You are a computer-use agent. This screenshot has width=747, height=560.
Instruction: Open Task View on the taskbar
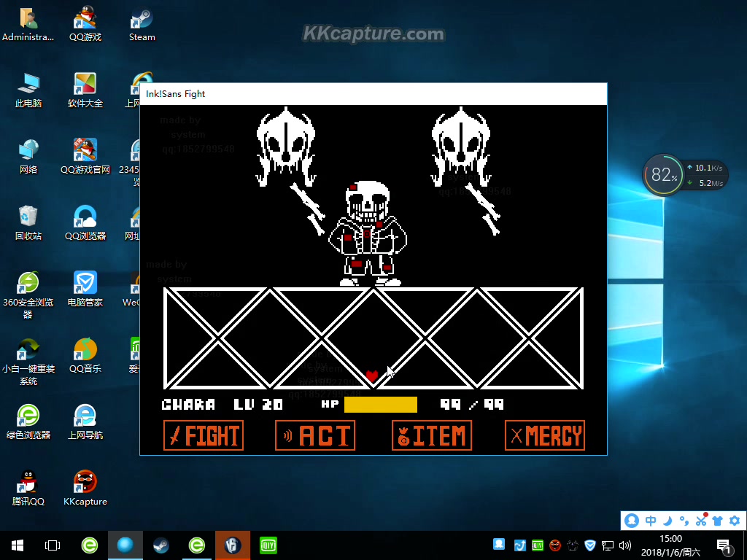pyautogui.click(x=53, y=545)
